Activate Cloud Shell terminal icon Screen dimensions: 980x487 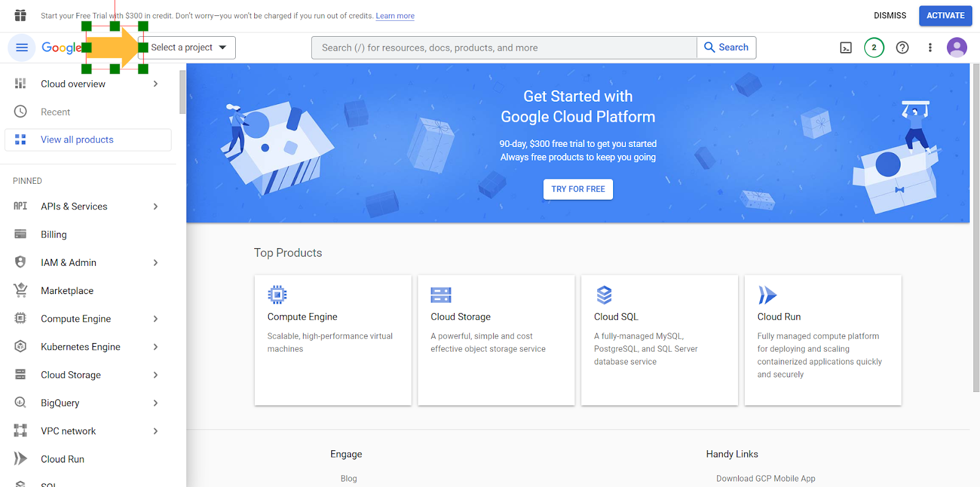coord(846,48)
